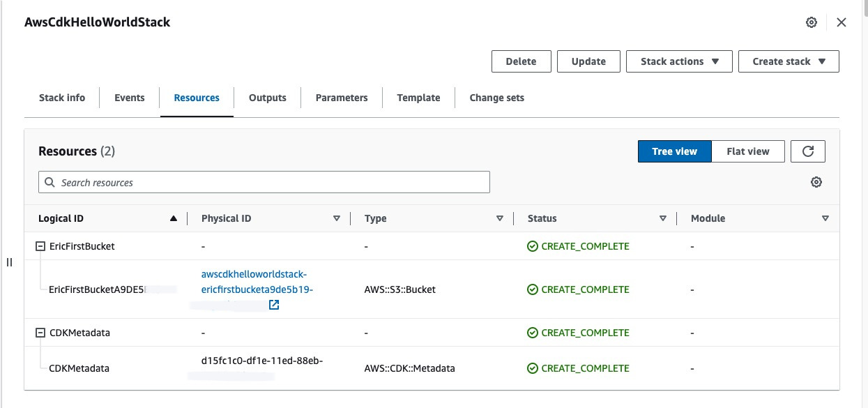Open the Change sets tab

point(497,98)
